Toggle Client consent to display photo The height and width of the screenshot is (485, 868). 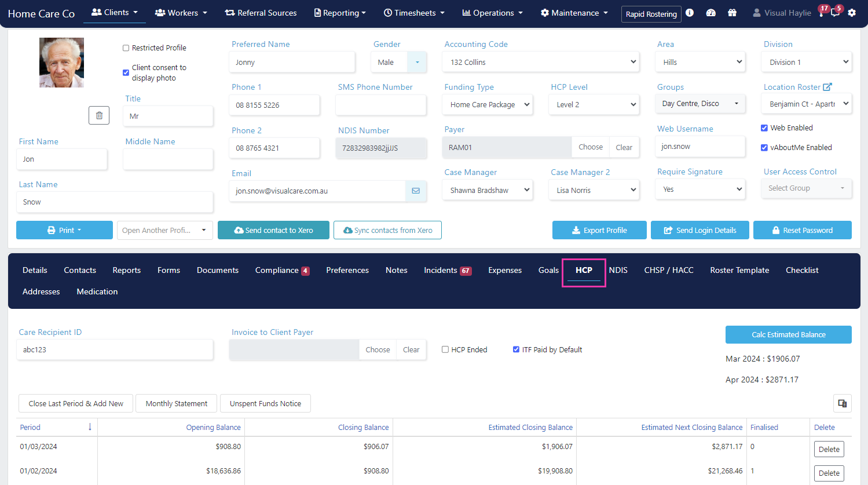point(126,72)
